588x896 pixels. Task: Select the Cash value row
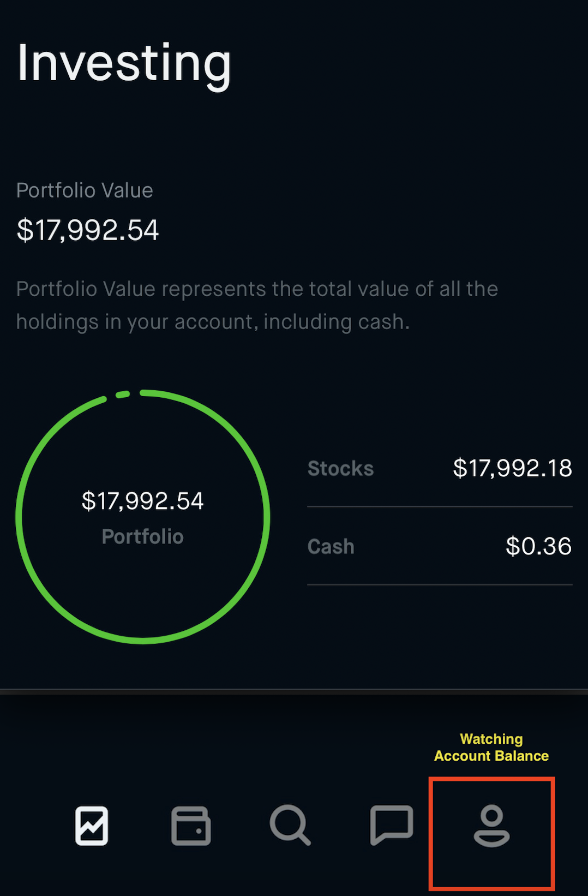pyautogui.click(x=440, y=546)
